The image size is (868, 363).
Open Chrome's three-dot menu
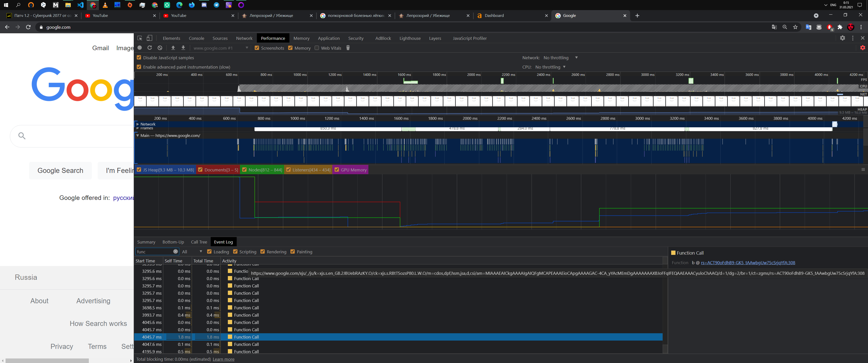(861, 27)
